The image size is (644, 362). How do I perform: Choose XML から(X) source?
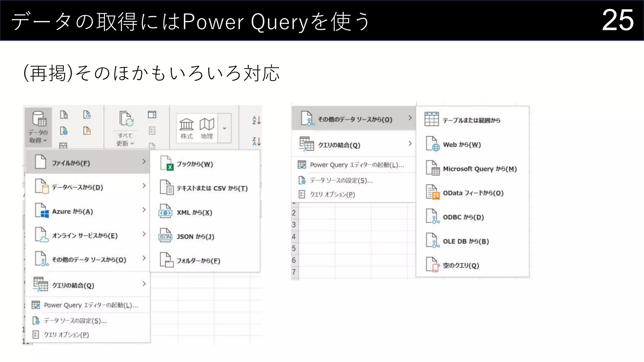click(205, 212)
